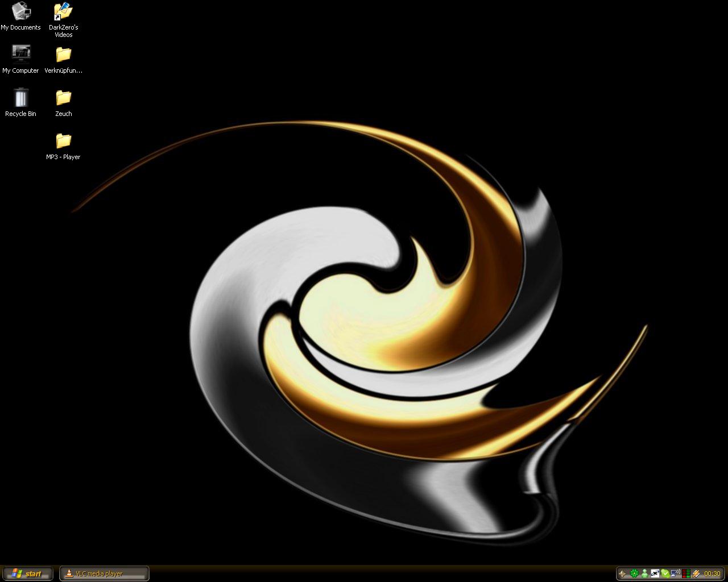728x582 pixels.
Task: Select the My Computer icon
Action: click(20, 59)
